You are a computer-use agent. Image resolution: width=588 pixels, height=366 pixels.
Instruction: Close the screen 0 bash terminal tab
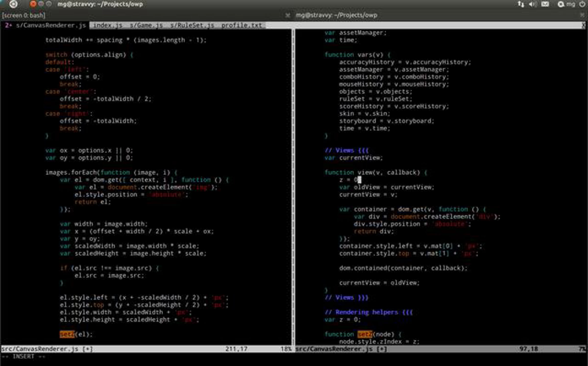point(288,15)
